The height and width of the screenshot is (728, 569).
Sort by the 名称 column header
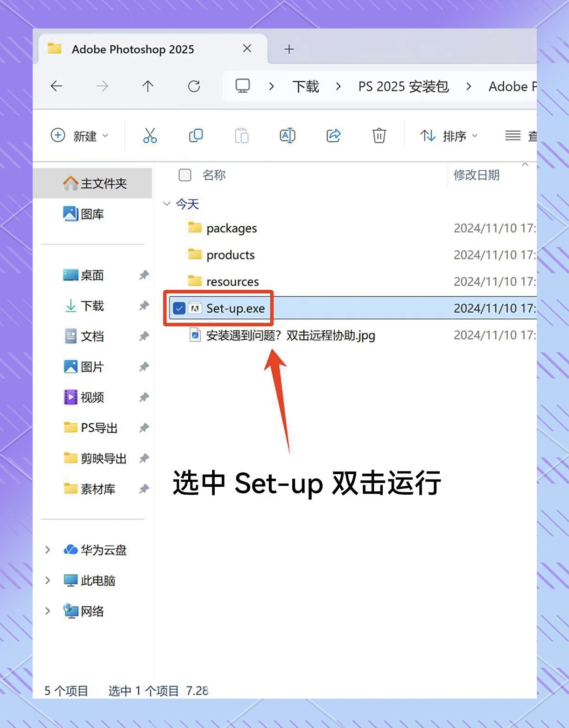[214, 175]
